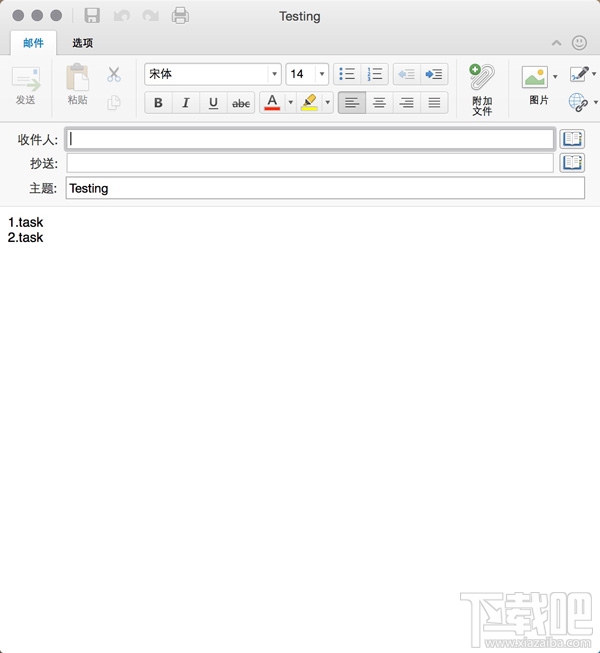The width and height of the screenshot is (600, 653).
Task: Insert a bulleted list
Action: pos(347,74)
